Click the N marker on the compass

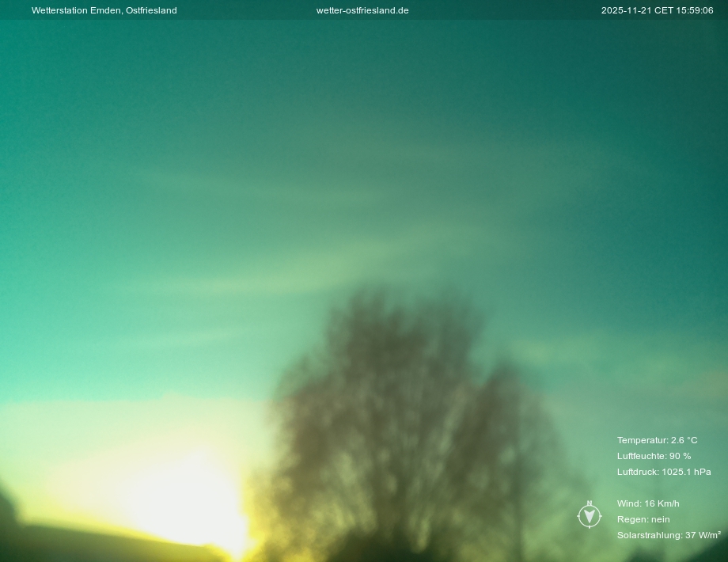589,503
